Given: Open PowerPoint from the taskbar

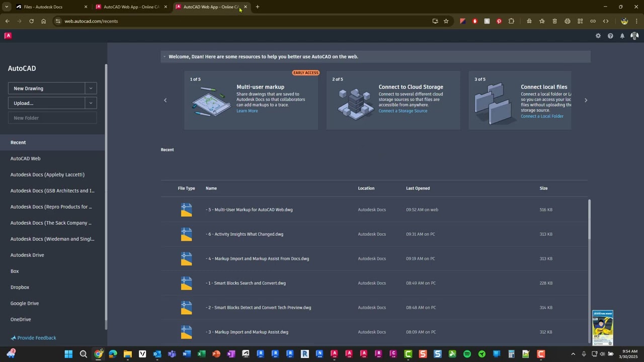Looking at the screenshot, I should 216,354.
